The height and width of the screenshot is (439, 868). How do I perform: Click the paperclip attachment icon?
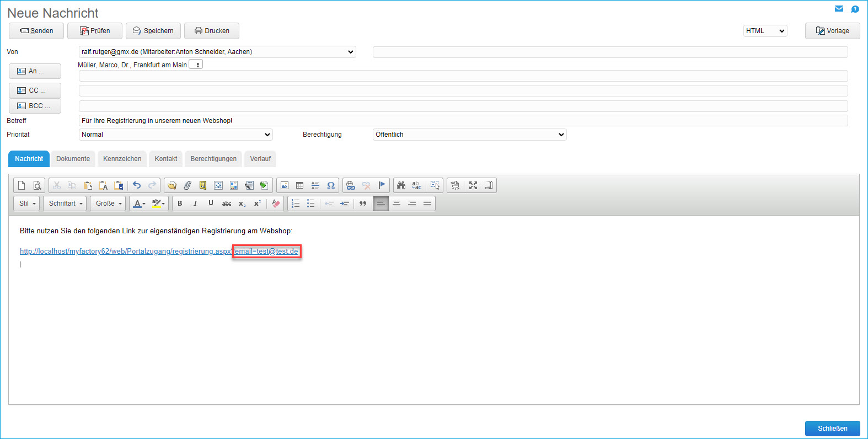(x=187, y=185)
